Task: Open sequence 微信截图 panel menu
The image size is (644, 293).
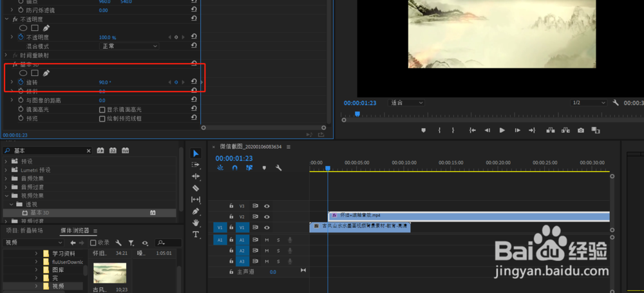Action: (x=289, y=147)
